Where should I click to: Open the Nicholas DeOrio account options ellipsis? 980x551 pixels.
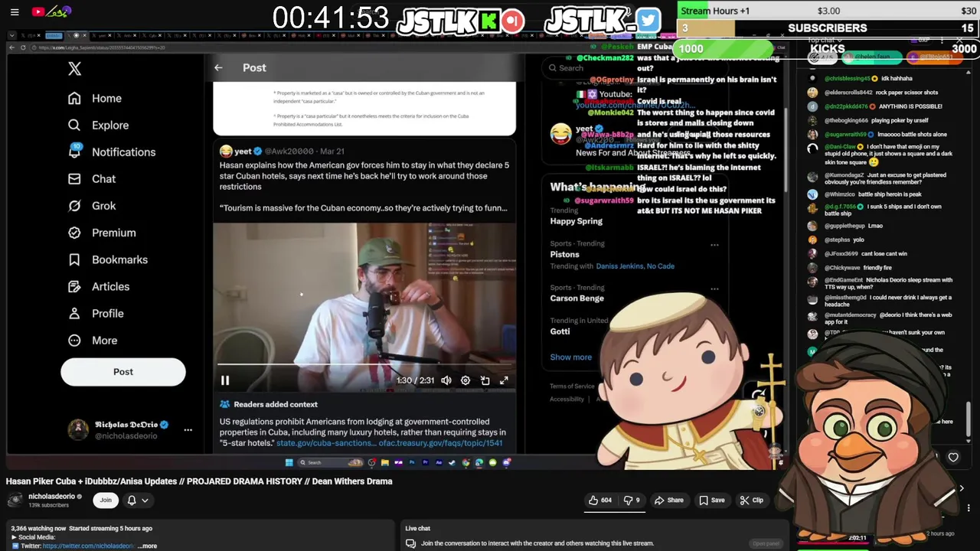(x=188, y=430)
